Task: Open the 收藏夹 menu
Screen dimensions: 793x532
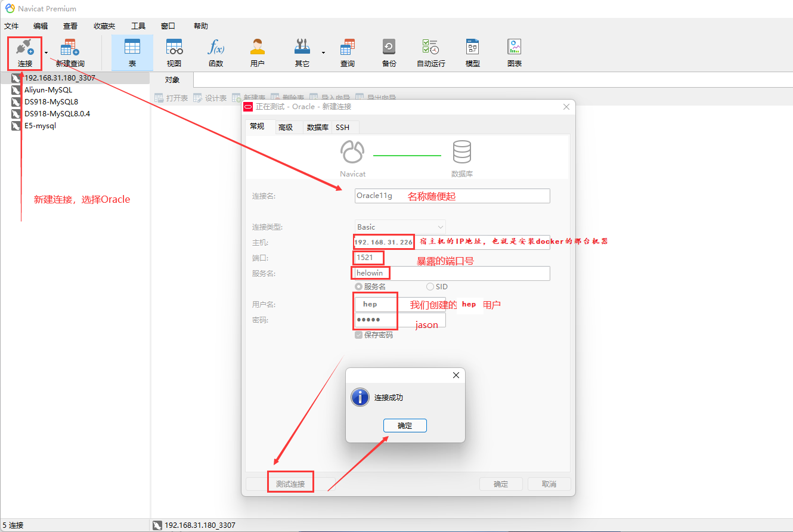Action: pos(104,26)
